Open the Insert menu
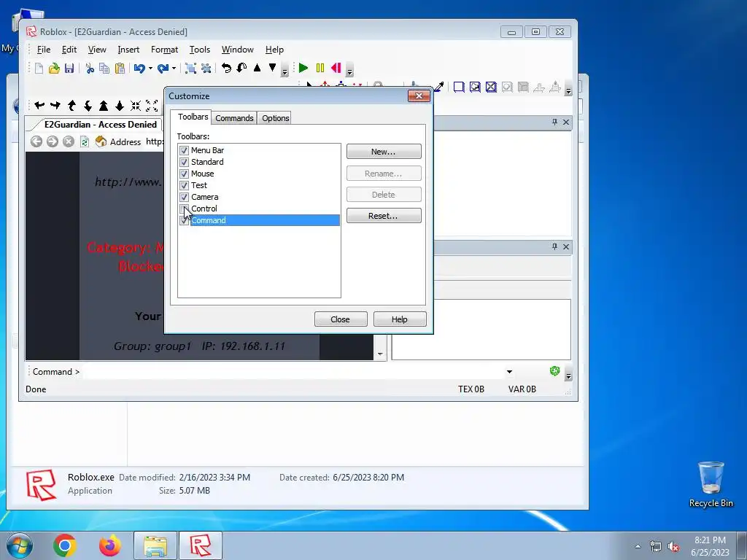Viewport: 747px width, 560px height. coord(128,50)
